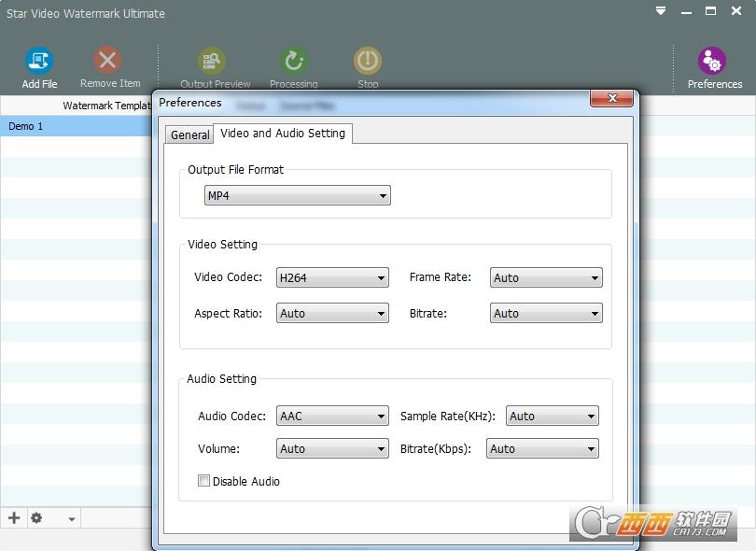Click the Stop toolbar icon
Viewport: 756px width, 551px height.
[368, 61]
